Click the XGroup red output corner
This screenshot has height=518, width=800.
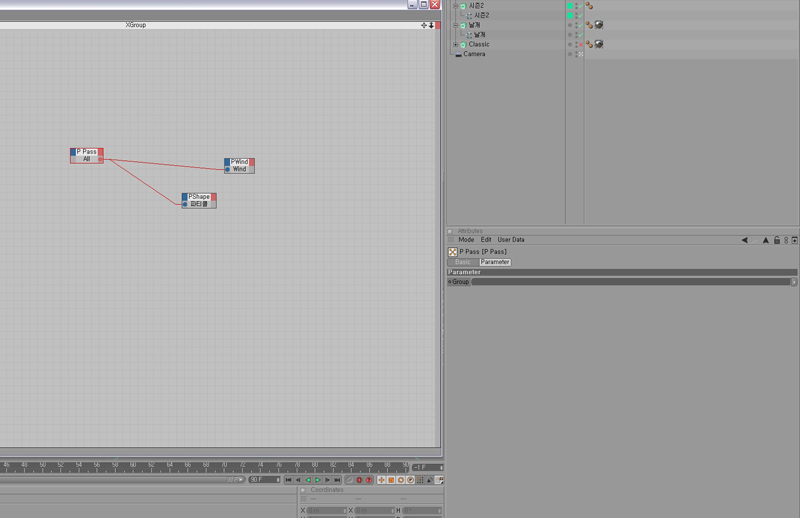click(x=438, y=25)
